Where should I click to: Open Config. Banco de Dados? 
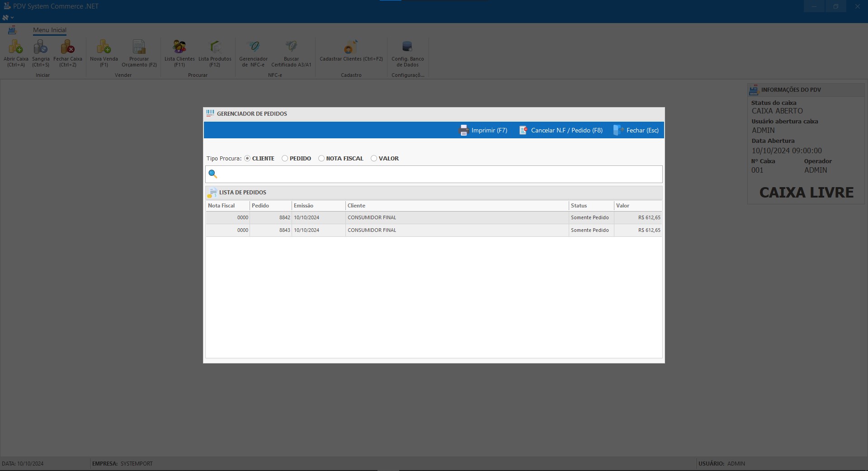pyautogui.click(x=407, y=47)
